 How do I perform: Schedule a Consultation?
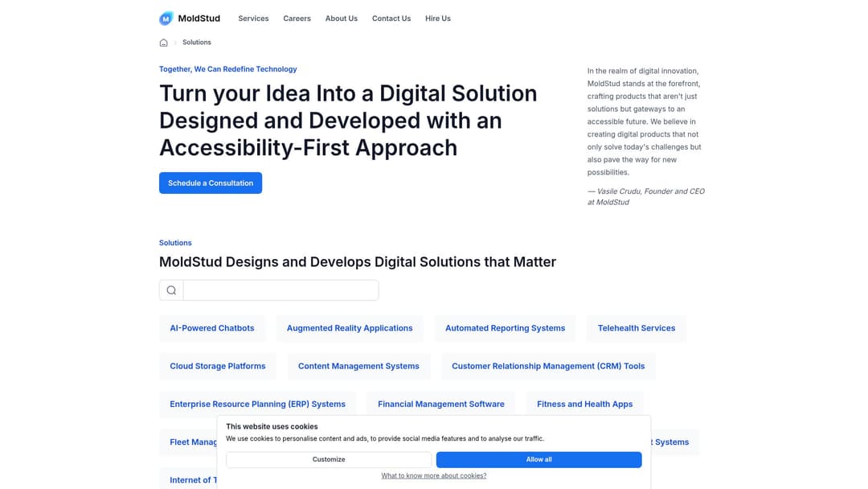click(211, 183)
